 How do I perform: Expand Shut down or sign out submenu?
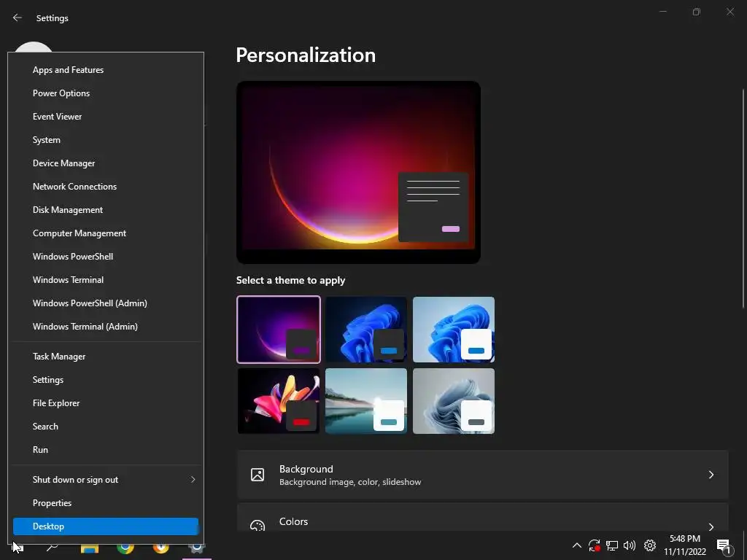click(x=105, y=480)
